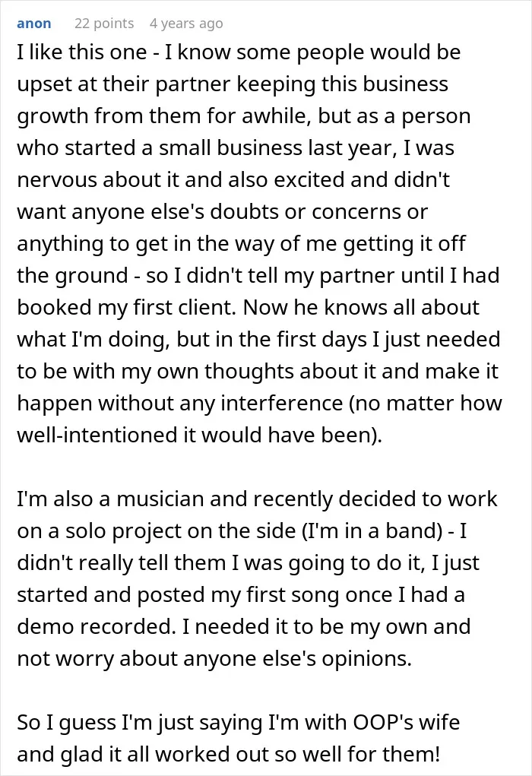The image size is (532, 776).
Task: Click the 22 points score label
Action: [104, 24]
